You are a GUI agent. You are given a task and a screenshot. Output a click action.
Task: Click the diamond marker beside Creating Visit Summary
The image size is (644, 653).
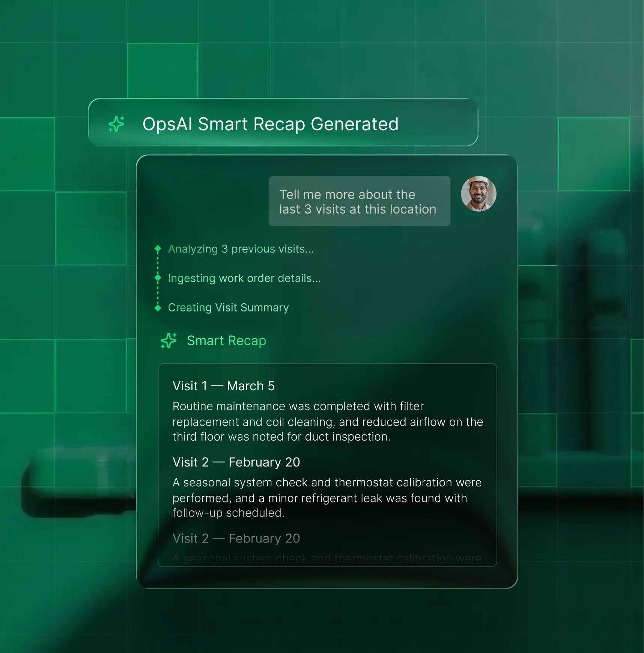(158, 308)
